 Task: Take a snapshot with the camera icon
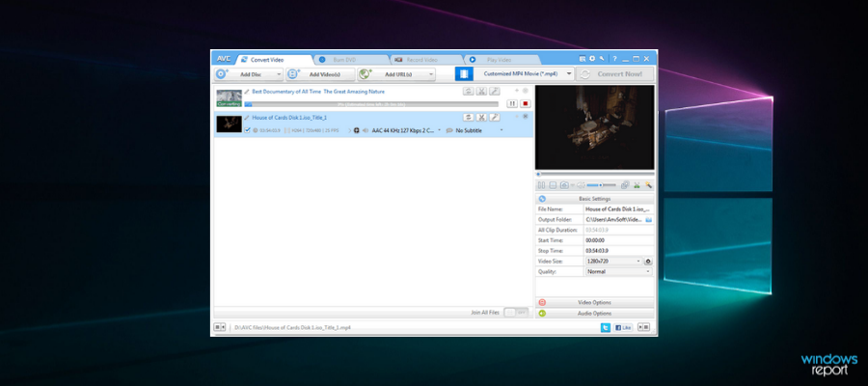coord(564,185)
